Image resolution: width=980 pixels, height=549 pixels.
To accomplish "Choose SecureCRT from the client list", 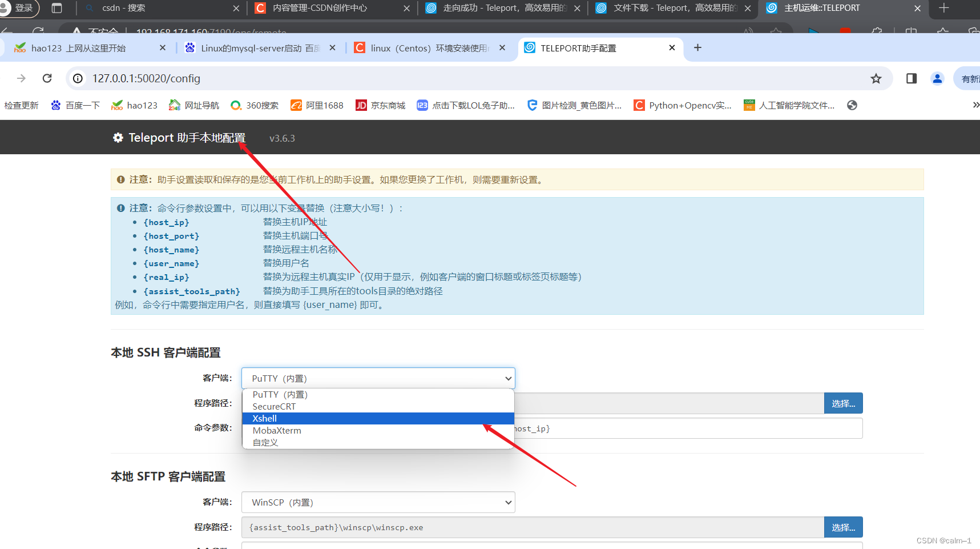I will pyautogui.click(x=378, y=406).
